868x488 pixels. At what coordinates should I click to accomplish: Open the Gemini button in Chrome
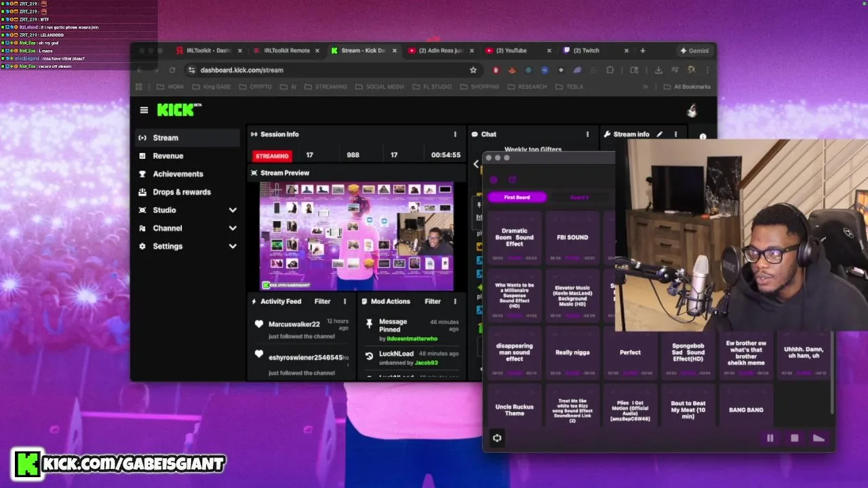pos(694,50)
